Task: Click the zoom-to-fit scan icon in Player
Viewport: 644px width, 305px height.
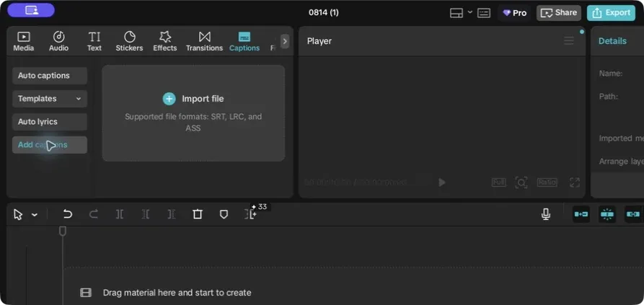Action: point(521,182)
